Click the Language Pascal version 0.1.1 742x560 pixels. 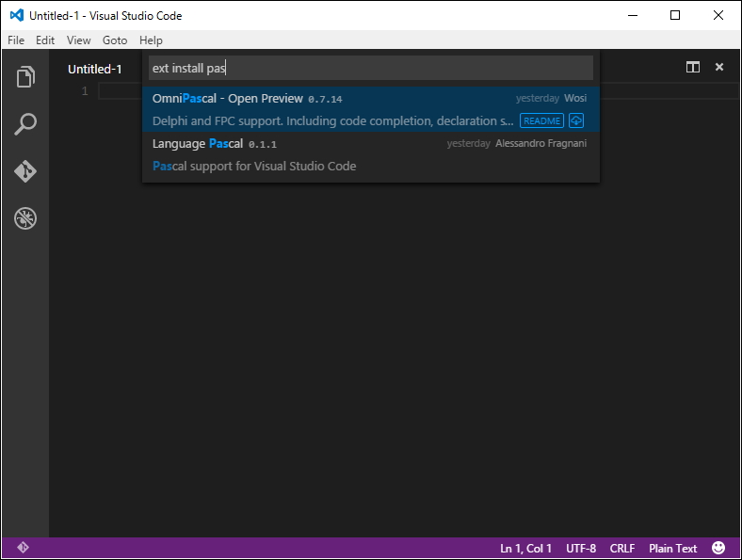click(263, 144)
